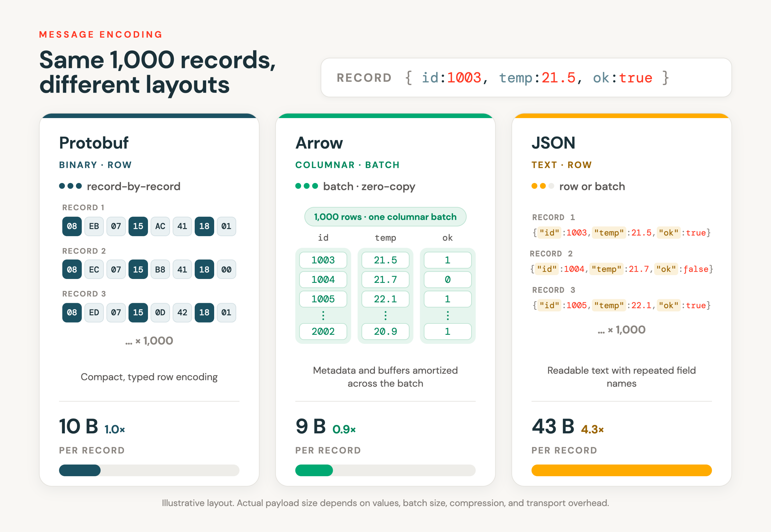Image resolution: width=771 pixels, height=532 pixels.
Task: Click the Arrow 'id' column header
Action: 323,238
